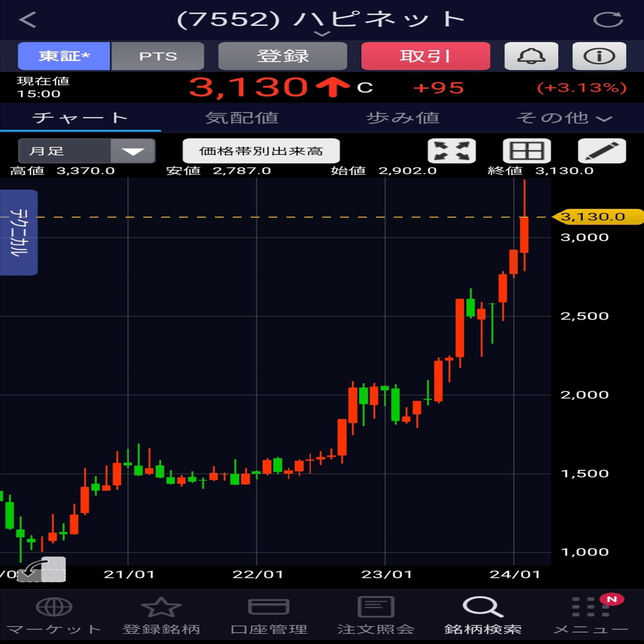Tap the 3,000 price axis label
Viewport: 644px width, 644px height.
[584, 237]
